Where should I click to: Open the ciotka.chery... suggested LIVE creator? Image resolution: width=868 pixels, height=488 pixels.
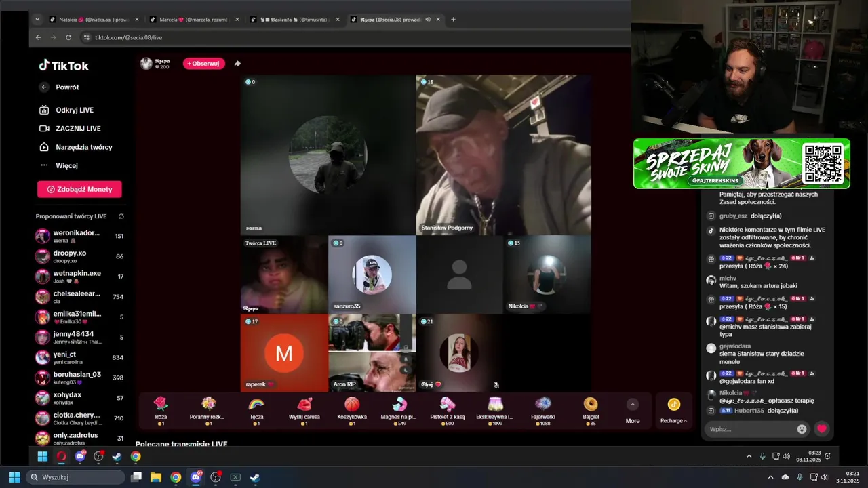pos(79,418)
